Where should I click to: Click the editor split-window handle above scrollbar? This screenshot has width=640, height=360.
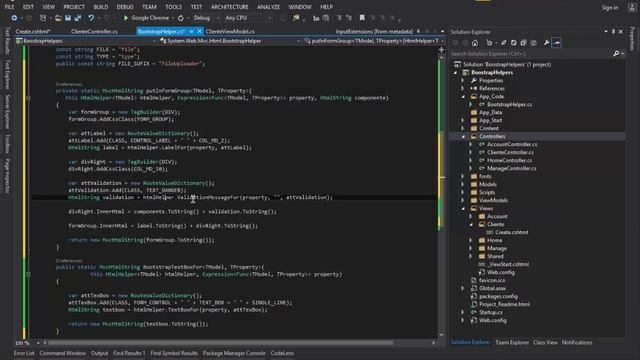point(441,50)
